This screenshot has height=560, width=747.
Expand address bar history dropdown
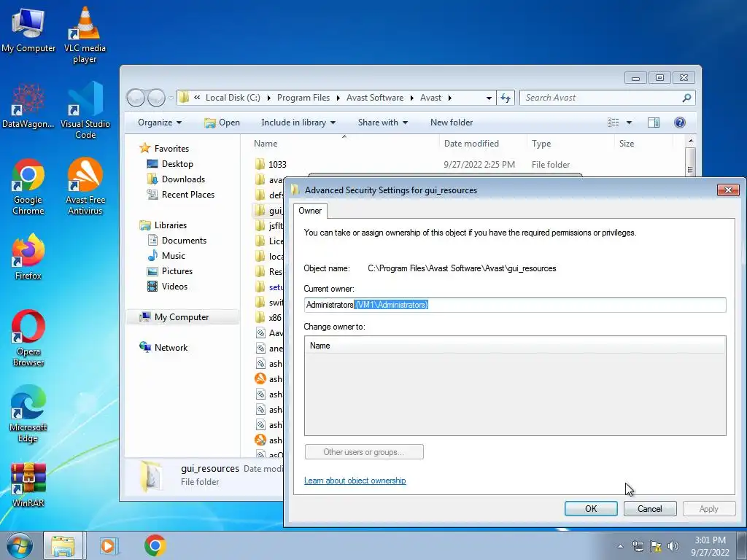[489, 98]
